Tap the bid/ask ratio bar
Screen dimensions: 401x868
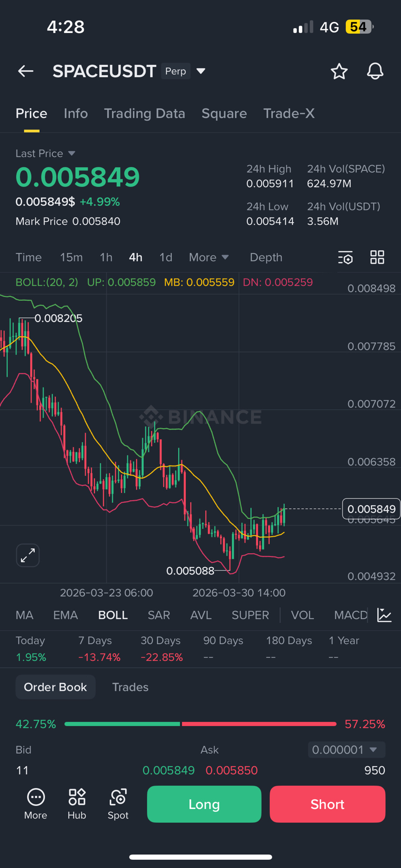200,724
